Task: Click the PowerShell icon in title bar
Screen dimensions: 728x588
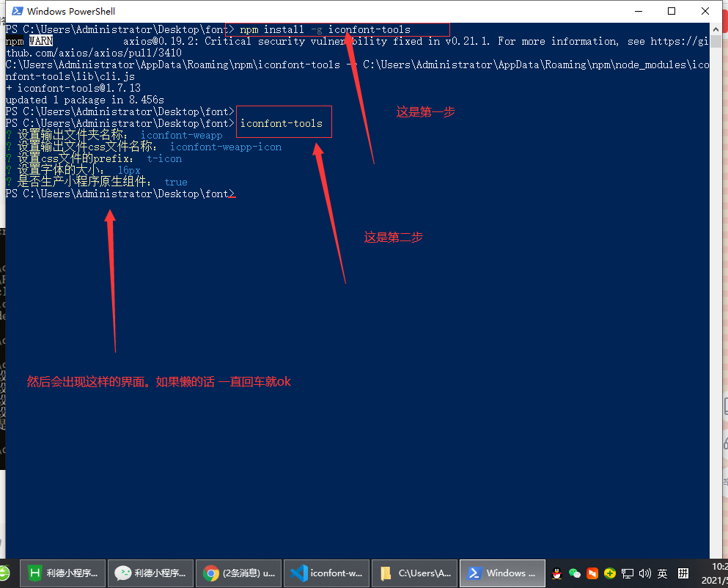Action: point(17,11)
